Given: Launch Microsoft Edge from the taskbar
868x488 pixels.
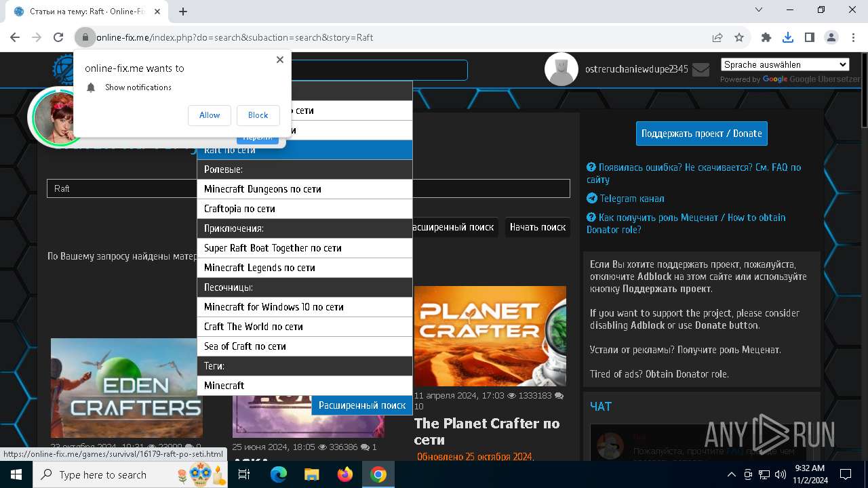Looking at the screenshot, I should pyautogui.click(x=279, y=474).
